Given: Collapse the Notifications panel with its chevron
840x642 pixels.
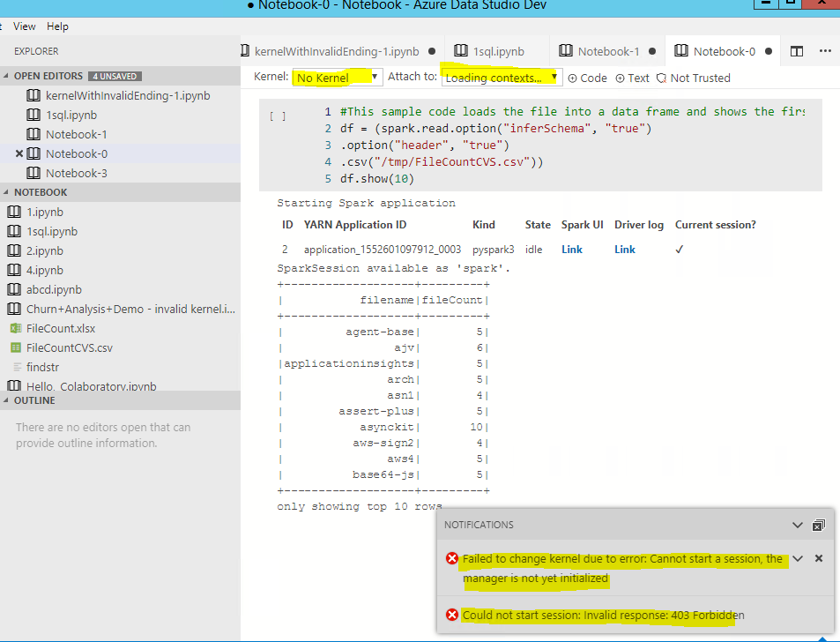Looking at the screenshot, I should click(797, 525).
